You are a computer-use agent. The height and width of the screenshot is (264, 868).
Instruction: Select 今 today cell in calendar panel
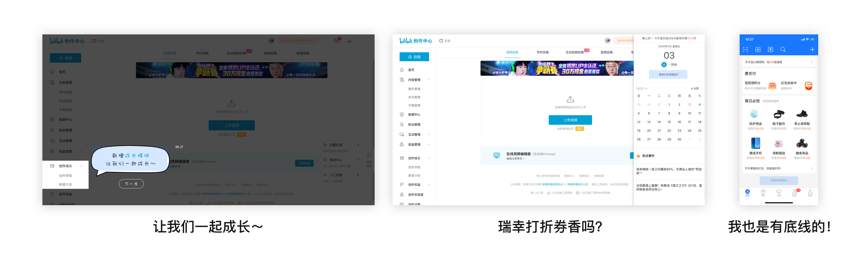[690, 105]
